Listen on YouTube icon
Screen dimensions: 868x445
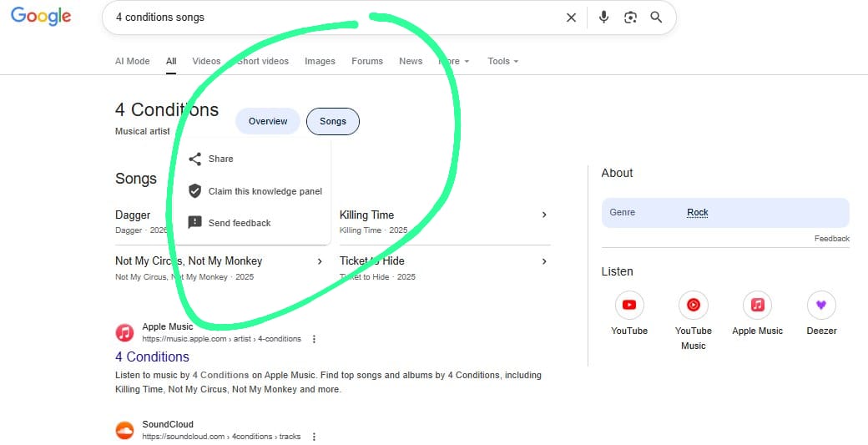[629, 306]
